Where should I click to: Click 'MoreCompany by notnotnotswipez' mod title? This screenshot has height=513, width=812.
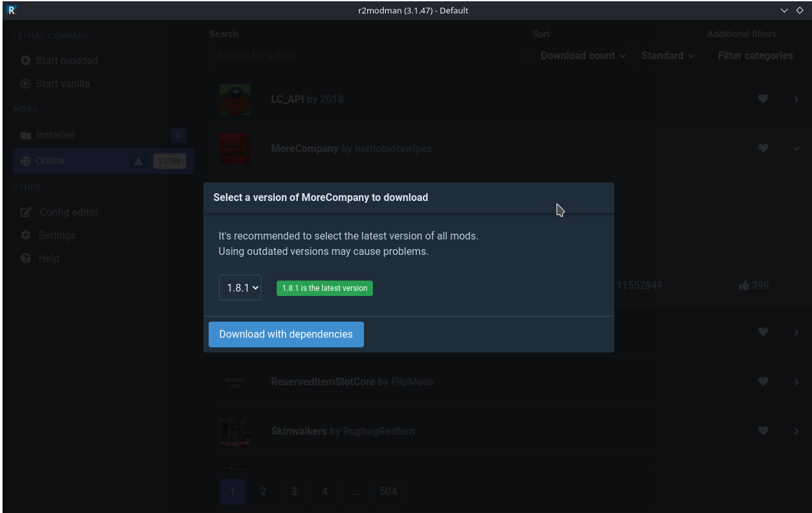tap(351, 149)
